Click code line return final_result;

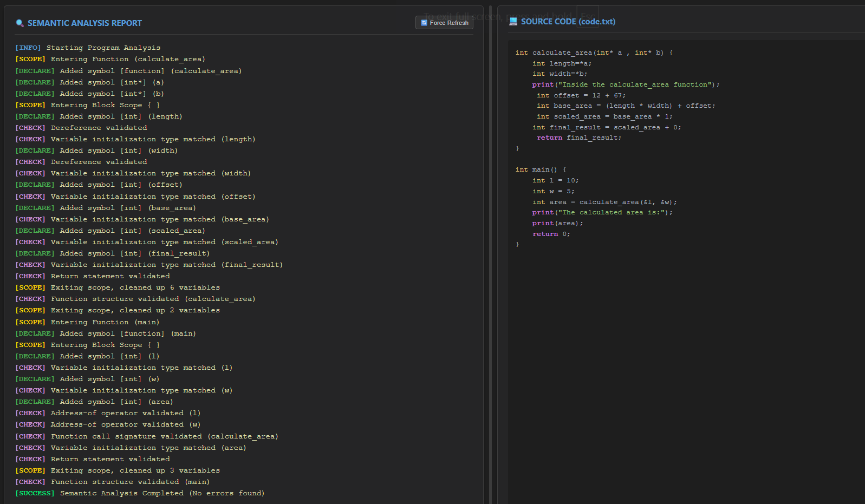click(x=579, y=138)
